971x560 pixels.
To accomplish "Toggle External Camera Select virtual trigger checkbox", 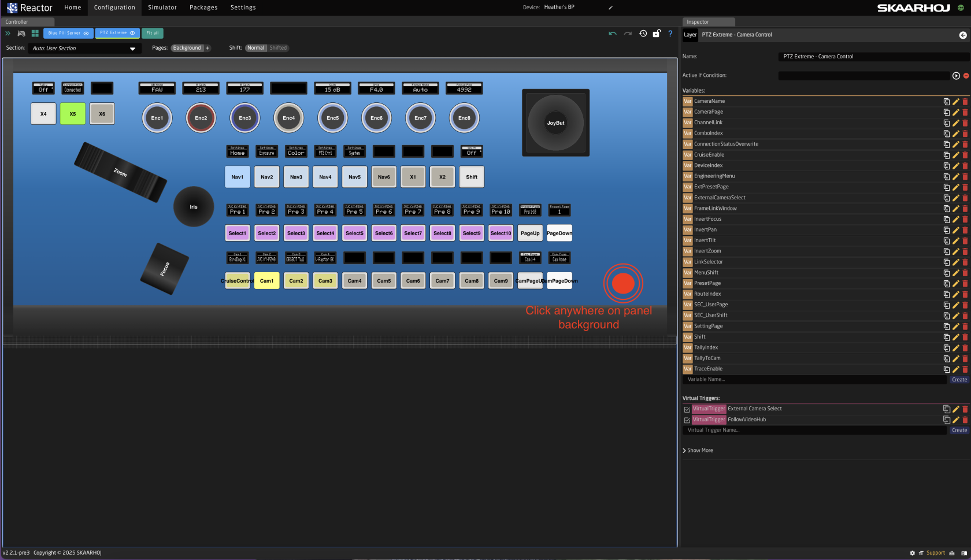I will [x=687, y=409].
